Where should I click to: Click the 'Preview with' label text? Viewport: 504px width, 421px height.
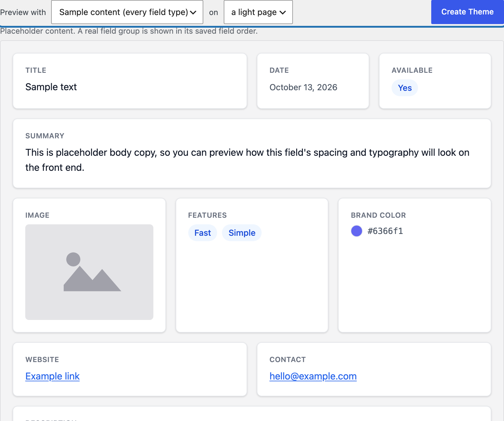[23, 12]
